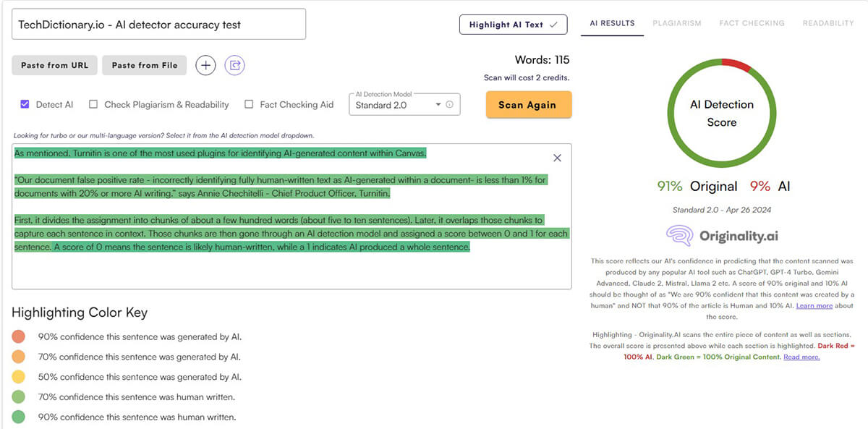Click the red 90% AI confidence swatch
The width and height of the screenshot is (868, 429).
(19, 336)
